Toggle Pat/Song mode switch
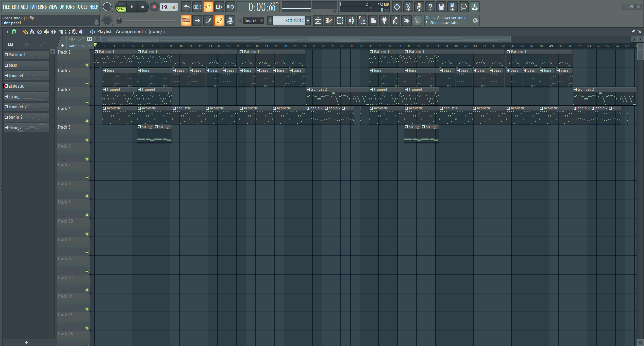The image size is (644, 346). pos(121,7)
